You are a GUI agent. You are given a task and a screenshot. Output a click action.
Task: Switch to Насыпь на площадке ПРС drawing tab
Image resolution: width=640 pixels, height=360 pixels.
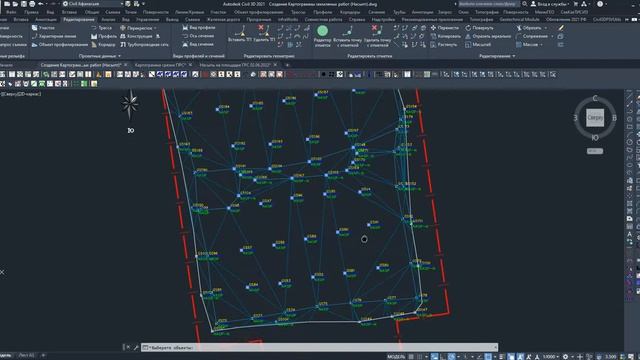pos(235,65)
